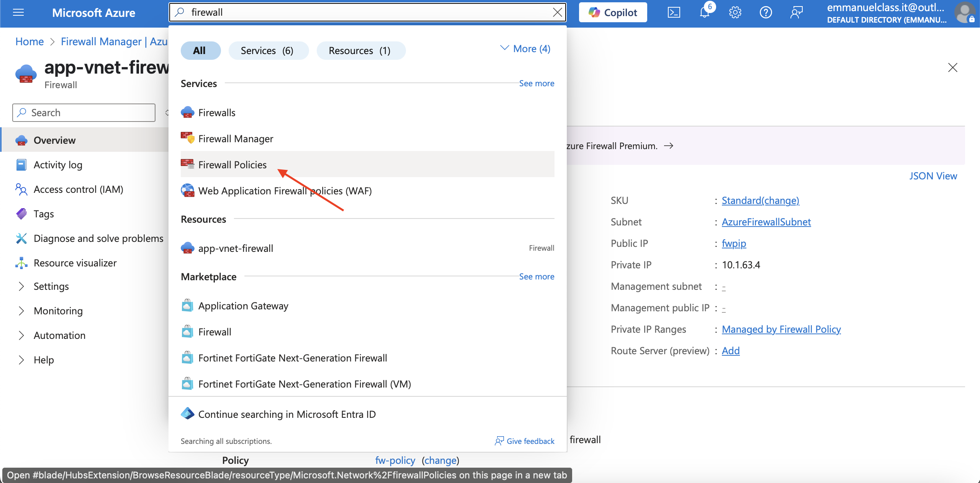Open Firewall Manager service
Image resolution: width=980 pixels, height=483 pixels.
click(x=367, y=139)
